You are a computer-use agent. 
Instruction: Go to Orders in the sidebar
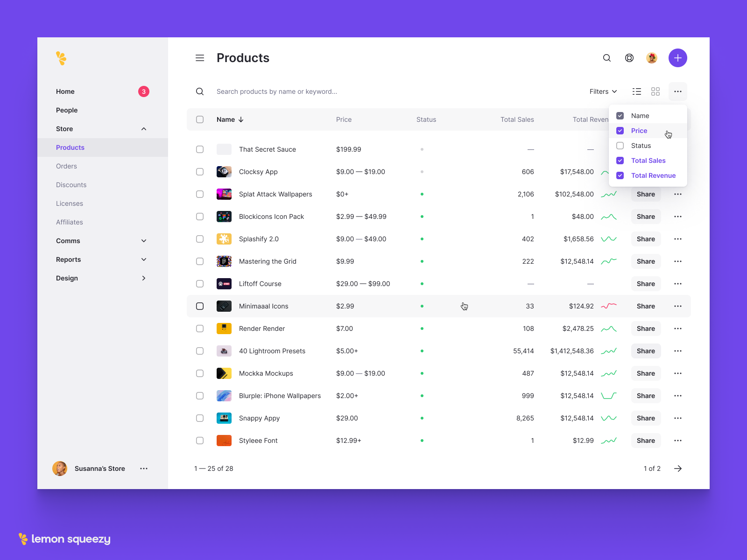point(66,166)
